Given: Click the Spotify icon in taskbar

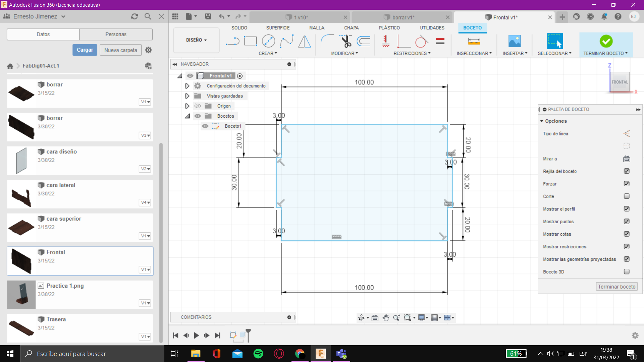Looking at the screenshot, I should click(258, 354).
